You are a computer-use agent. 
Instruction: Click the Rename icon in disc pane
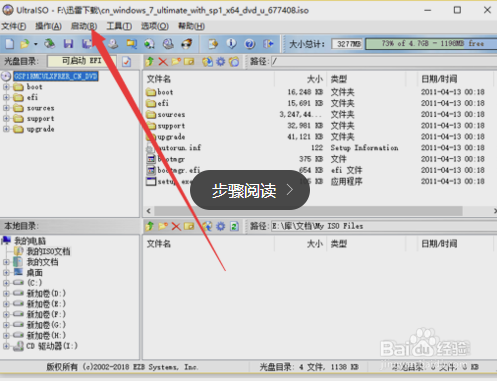tap(189, 62)
